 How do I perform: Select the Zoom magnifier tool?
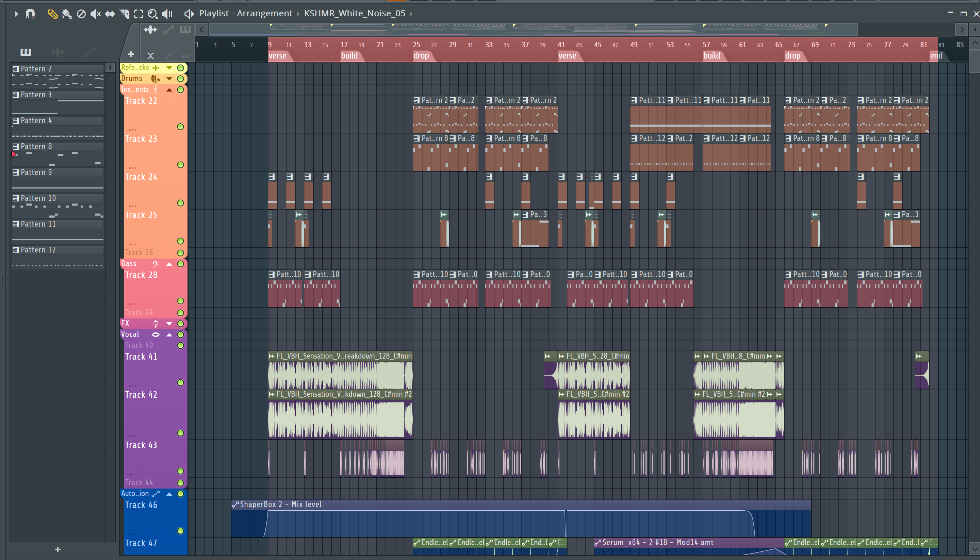coord(153,14)
